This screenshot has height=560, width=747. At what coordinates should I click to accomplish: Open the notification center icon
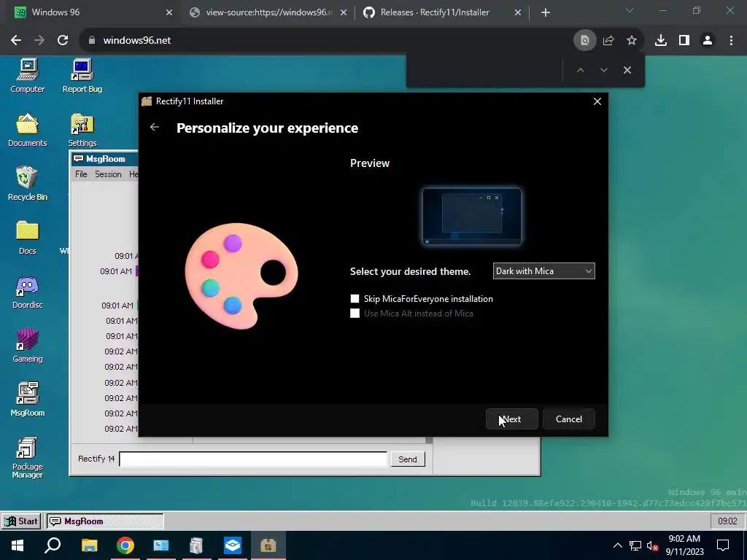723,545
